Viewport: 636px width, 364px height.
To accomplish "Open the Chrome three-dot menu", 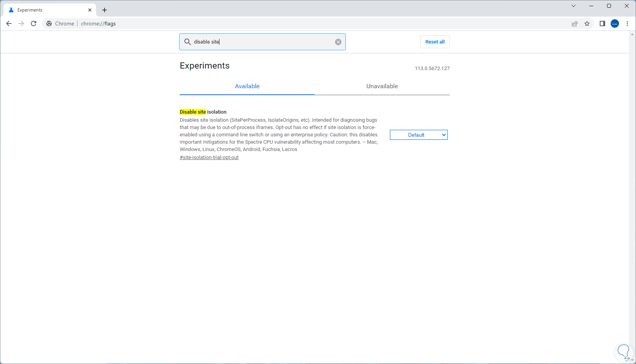I will click(x=628, y=23).
